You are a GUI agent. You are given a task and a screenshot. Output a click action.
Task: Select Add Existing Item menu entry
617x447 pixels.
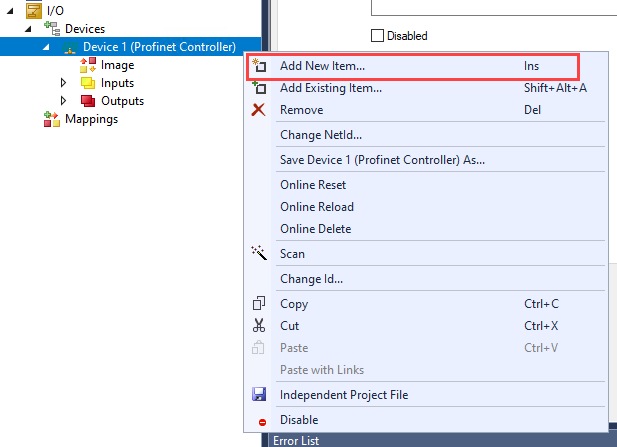click(x=330, y=88)
